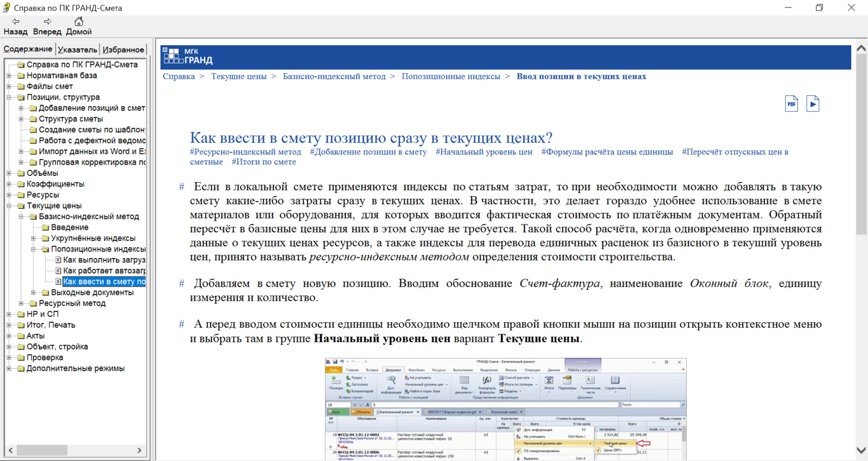Click the folder icon beside Нормативная база
This screenshot has height=461, width=868.
pyautogui.click(x=21, y=76)
